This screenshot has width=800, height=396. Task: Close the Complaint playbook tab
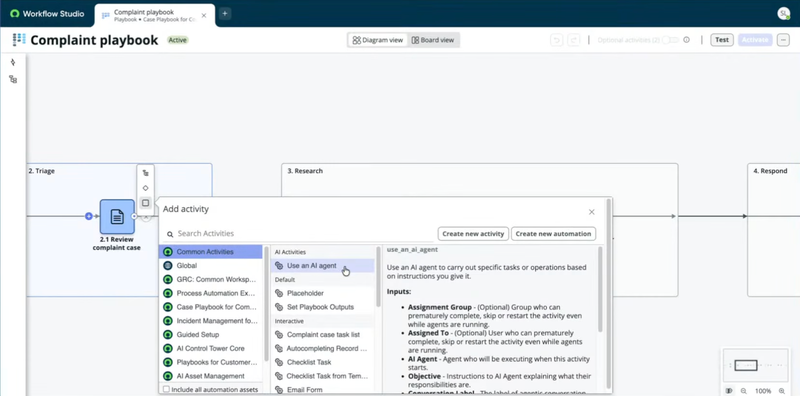(204, 15)
